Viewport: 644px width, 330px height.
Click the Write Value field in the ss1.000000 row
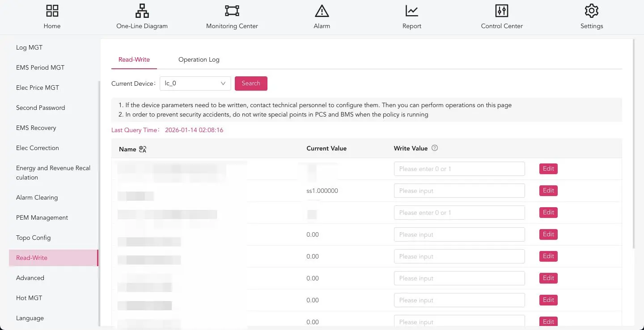click(x=459, y=191)
